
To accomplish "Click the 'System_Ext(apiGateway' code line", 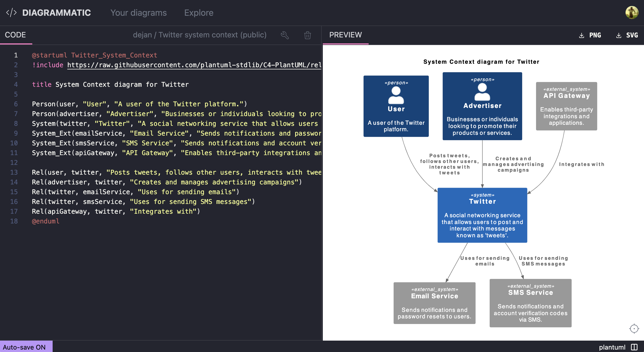I will click(x=177, y=153).
